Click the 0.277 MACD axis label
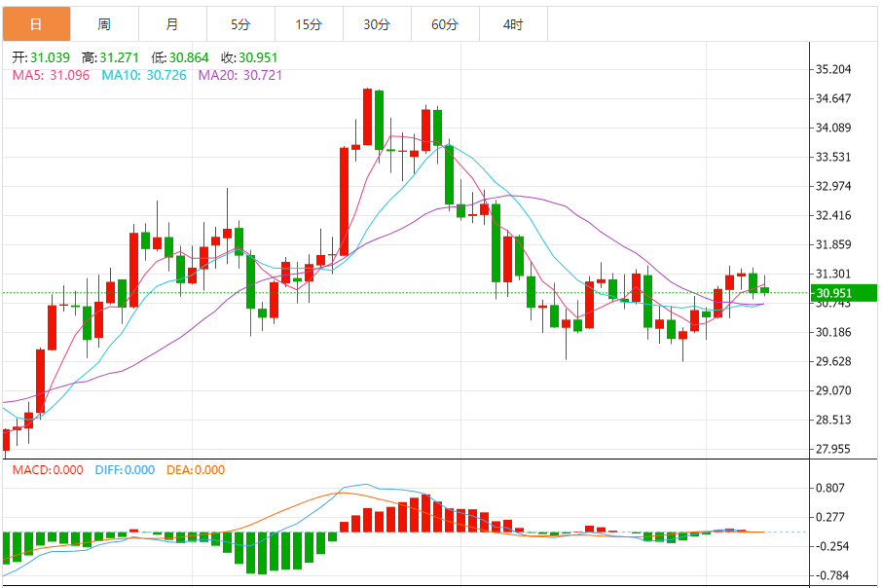 (x=830, y=517)
